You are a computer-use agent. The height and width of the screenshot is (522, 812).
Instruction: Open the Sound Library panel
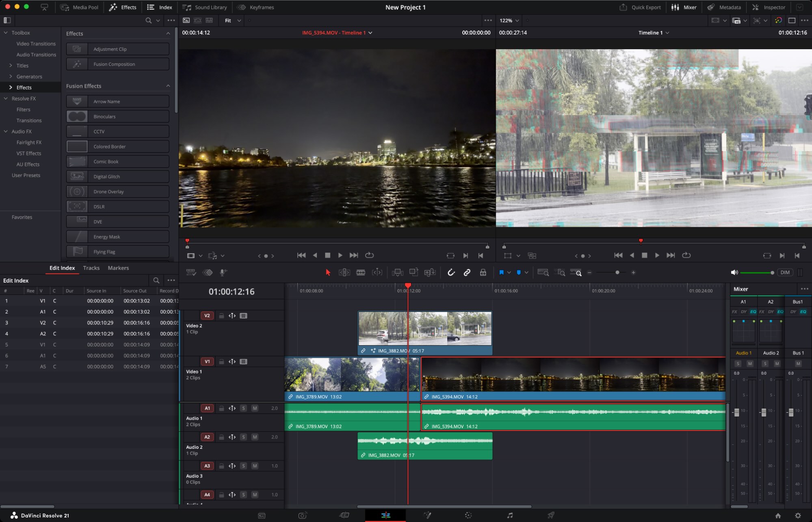tap(205, 7)
